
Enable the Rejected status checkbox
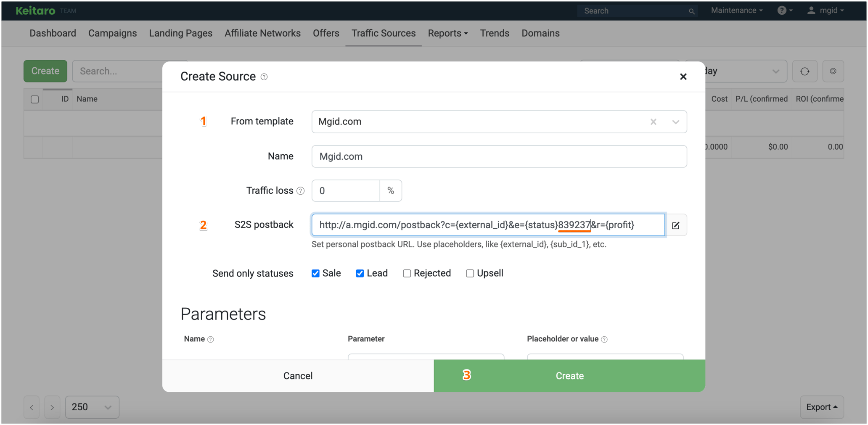[407, 273]
